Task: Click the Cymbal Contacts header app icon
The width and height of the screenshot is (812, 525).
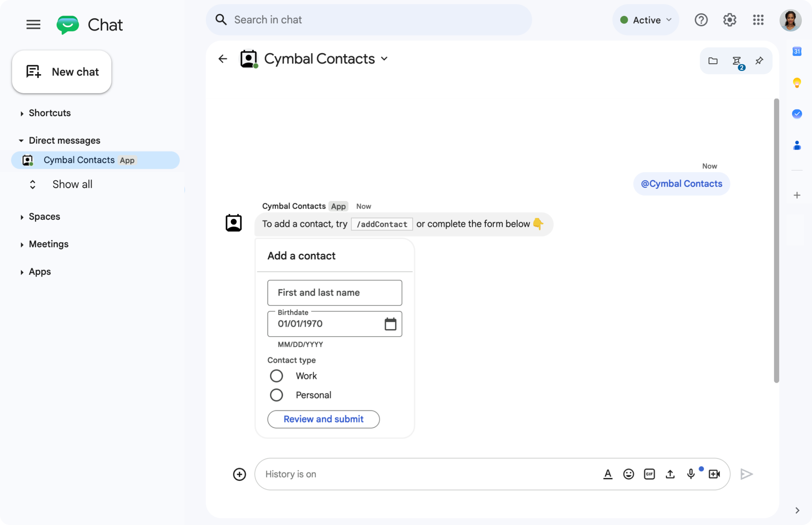Action: (x=249, y=59)
